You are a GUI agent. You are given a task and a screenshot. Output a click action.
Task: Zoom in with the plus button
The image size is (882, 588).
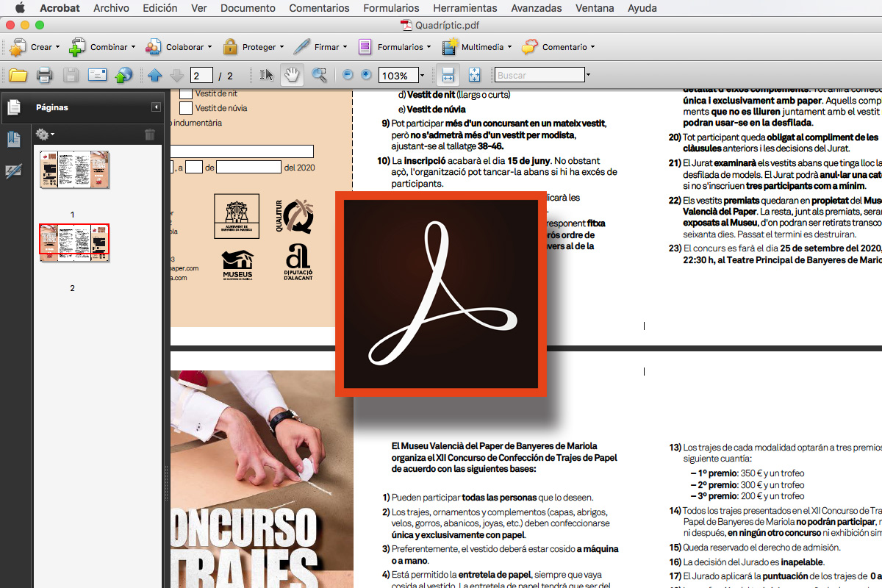(x=365, y=75)
